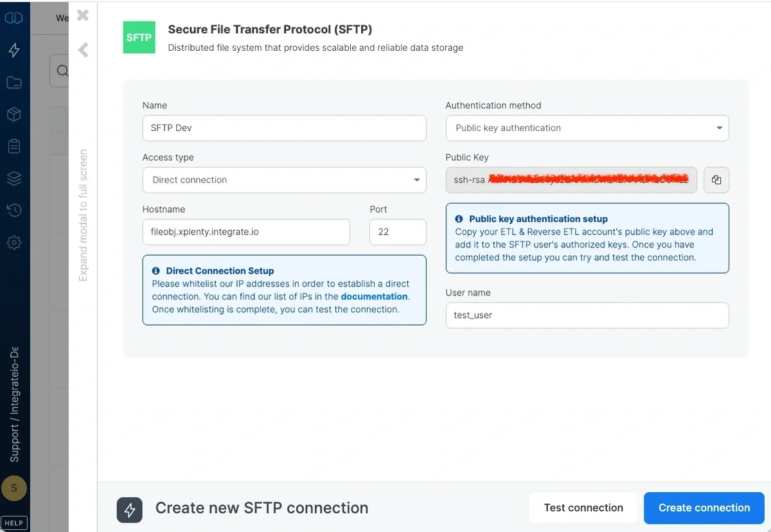Viewport: 771px width, 532px height.
Task: View history via the clock icon in sidebar
Action: point(14,210)
